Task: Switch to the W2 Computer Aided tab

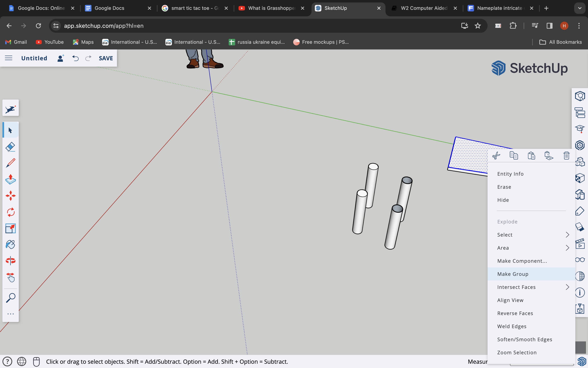Action: (424, 8)
